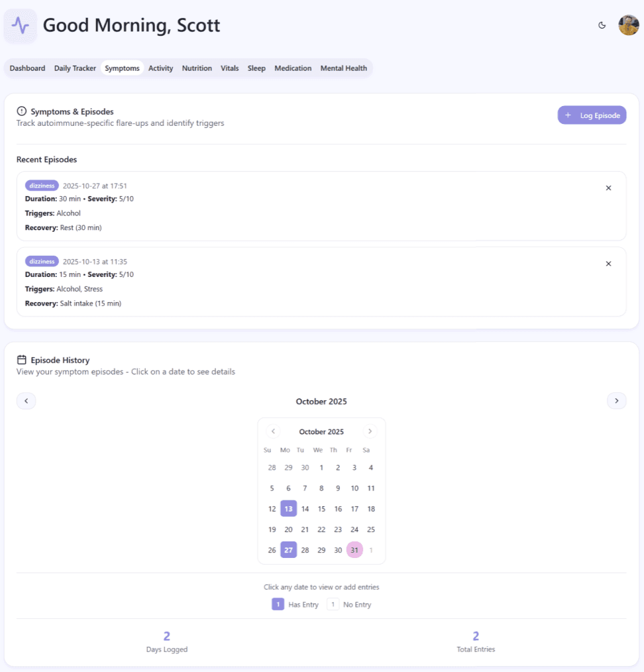This screenshot has width=644, height=672.
Task: Click the inner calendar next month arrow
Action: tap(370, 431)
